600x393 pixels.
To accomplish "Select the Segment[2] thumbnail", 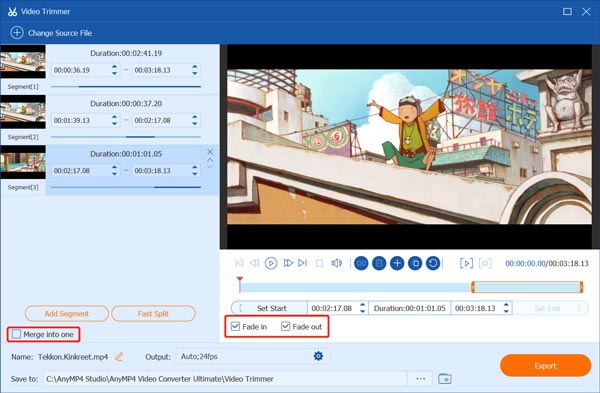I will (x=23, y=112).
